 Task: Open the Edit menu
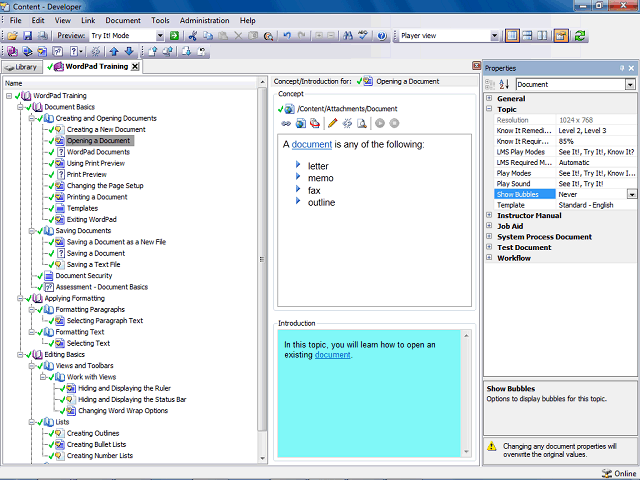pyautogui.click(x=38, y=20)
